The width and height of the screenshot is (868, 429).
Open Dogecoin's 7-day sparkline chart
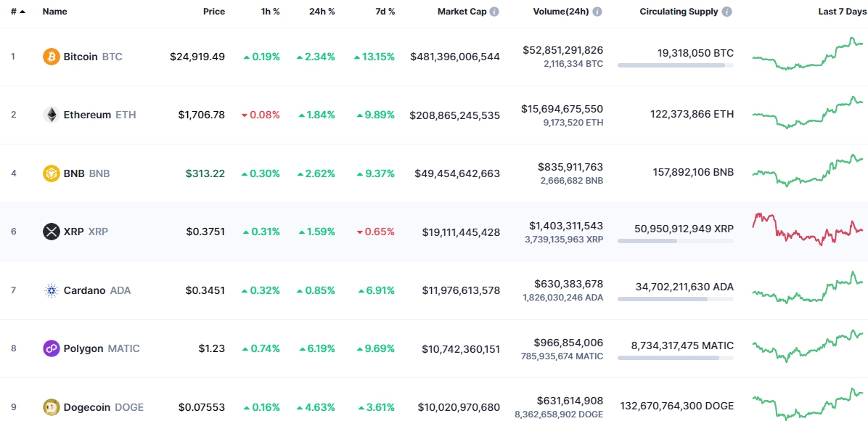coord(808,404)
